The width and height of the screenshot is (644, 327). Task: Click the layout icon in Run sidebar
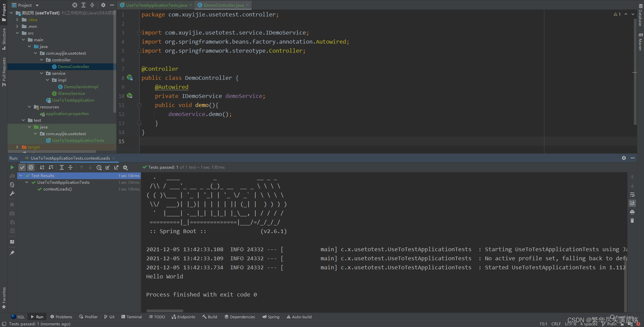(x=12, y=242)
